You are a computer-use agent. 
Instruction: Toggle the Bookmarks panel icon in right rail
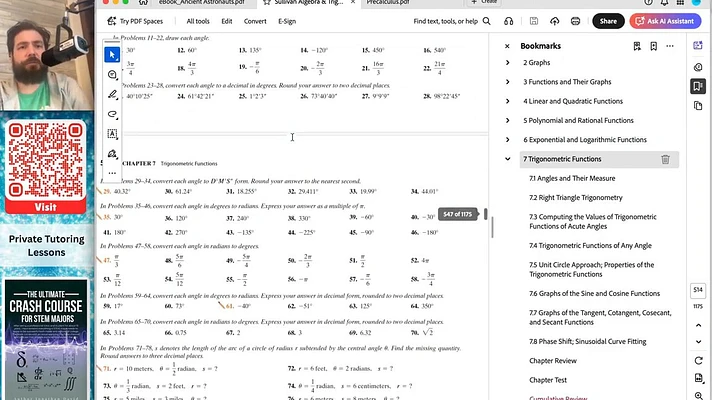pyautogui.click(x=698, y=86)
